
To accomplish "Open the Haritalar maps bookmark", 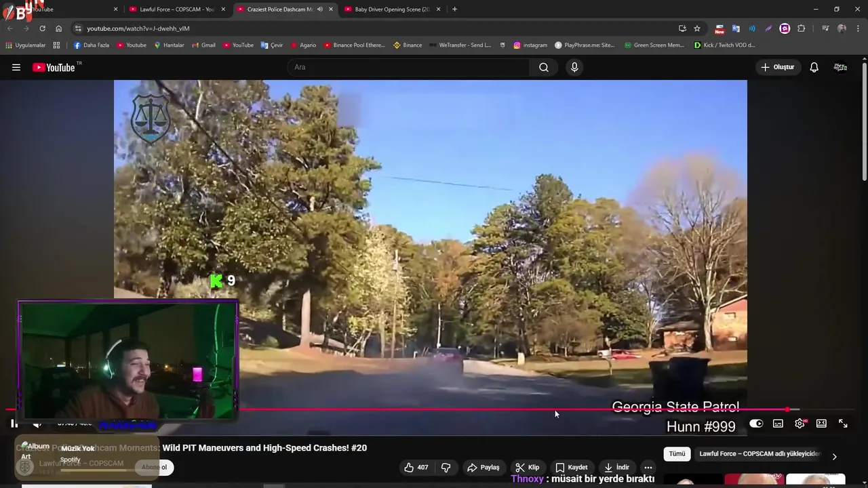I will (169, 45).
